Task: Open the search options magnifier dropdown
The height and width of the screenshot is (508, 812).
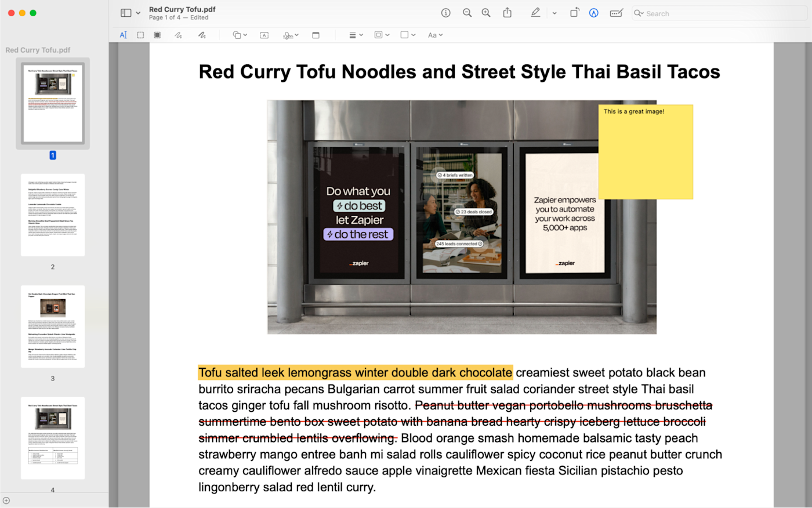Action: 639,13
